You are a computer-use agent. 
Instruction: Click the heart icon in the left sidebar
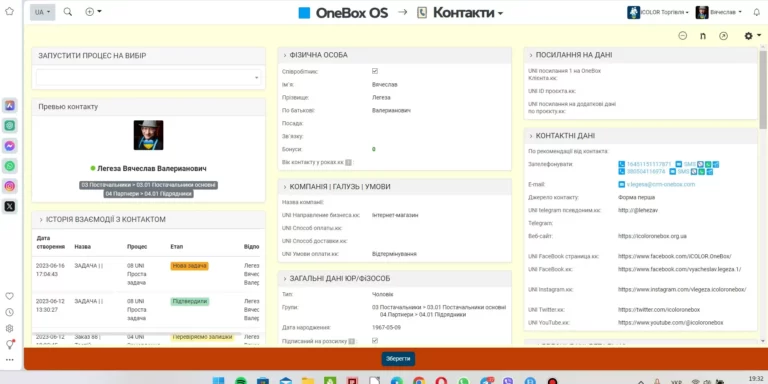tap(9, 296)
